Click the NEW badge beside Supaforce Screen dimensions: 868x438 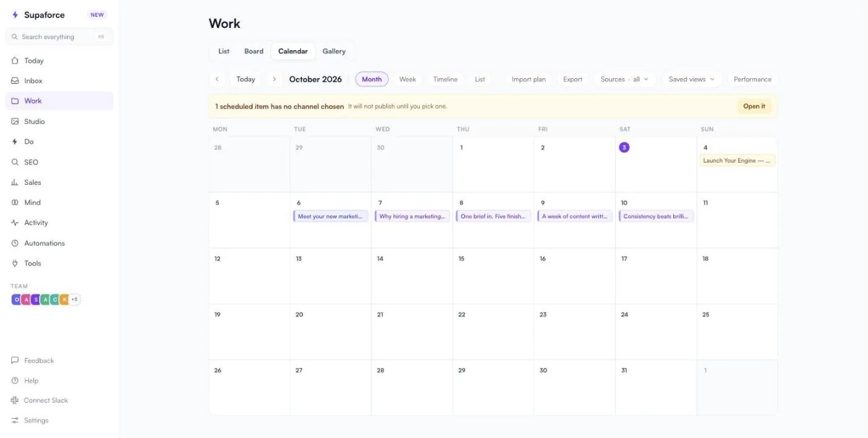[97, 15]
